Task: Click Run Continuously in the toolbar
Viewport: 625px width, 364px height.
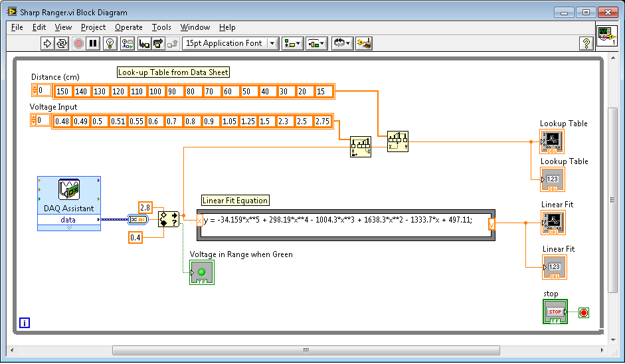Action: (x=62, y=43)
